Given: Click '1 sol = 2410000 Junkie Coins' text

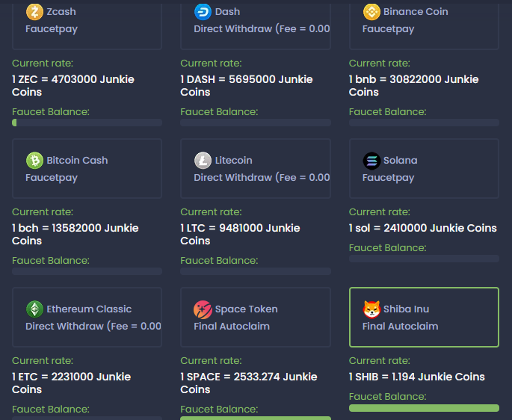Looking at the screenshot, I should point(423,228).
